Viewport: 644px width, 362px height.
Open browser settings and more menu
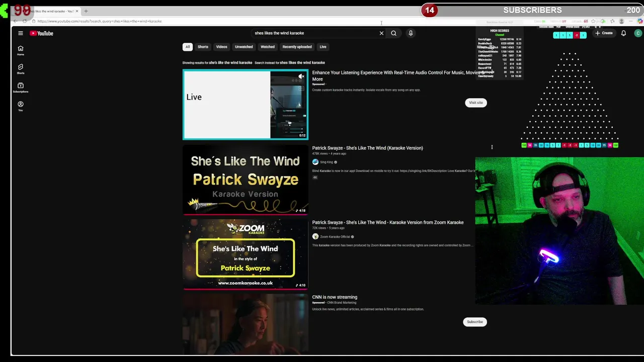(x=631, y=21)
